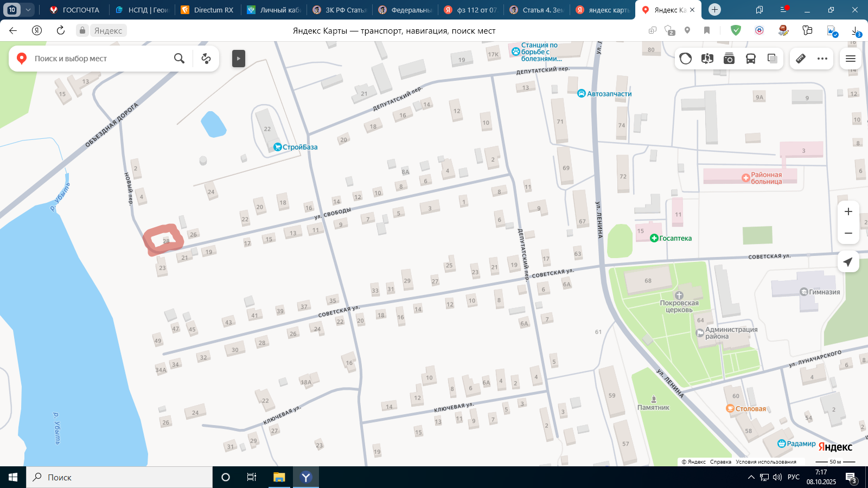Click the Районная больница marker
The image size is (868, 488).
(x=762, y=178)
